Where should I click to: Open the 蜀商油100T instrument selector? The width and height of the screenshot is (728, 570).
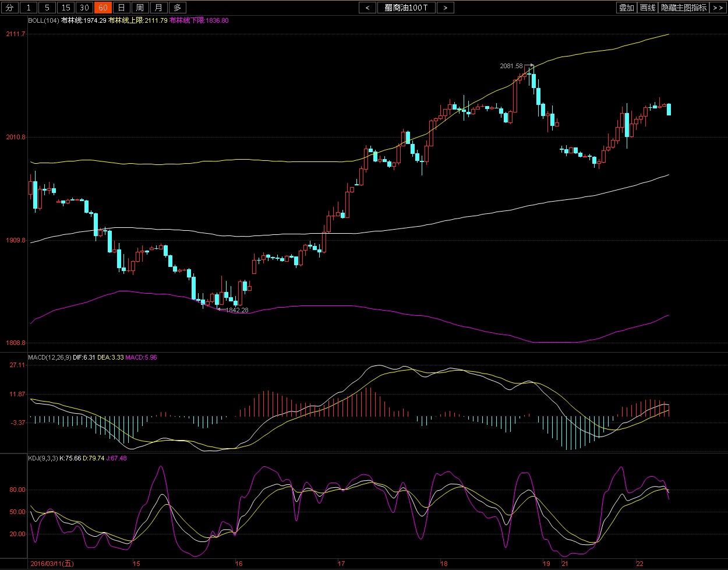[x=407, y=8]
